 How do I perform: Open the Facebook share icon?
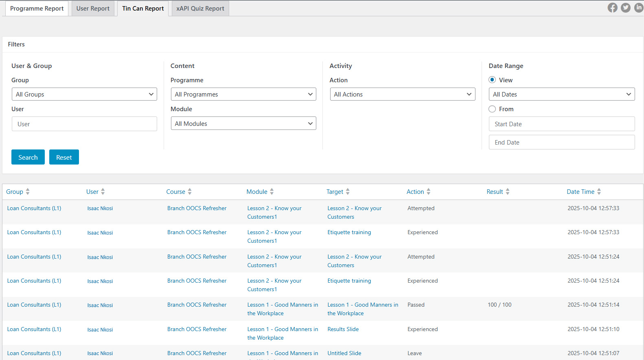[x=612, y=8]
